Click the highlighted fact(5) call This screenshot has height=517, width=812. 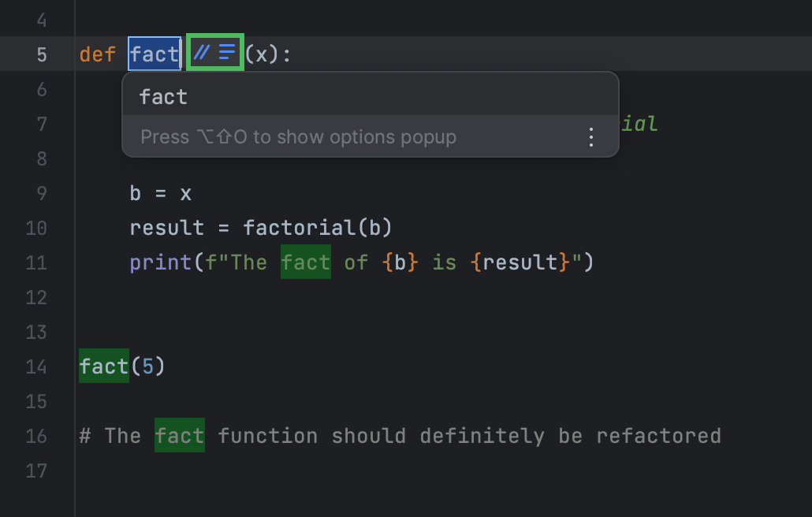(103, 366)
